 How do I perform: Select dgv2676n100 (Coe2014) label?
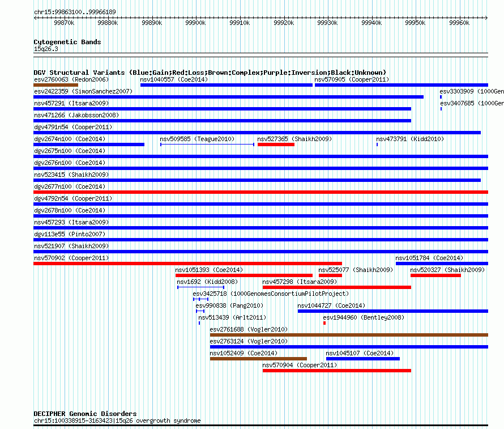pos(70,163)
